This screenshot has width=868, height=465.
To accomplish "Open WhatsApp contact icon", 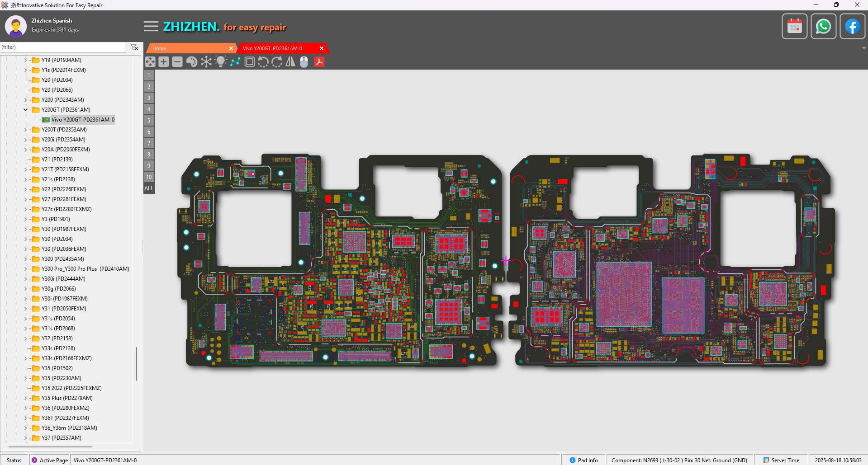I will pyautogui.click(x=824, y=27).
